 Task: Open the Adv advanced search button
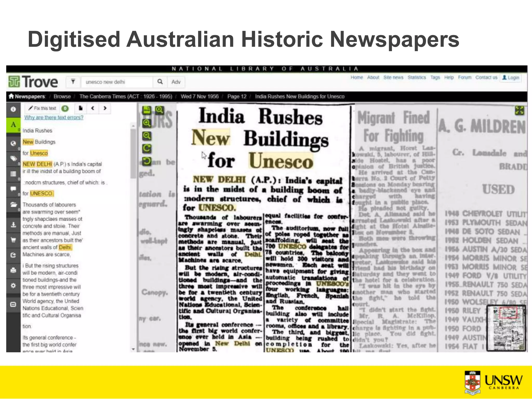176,82
